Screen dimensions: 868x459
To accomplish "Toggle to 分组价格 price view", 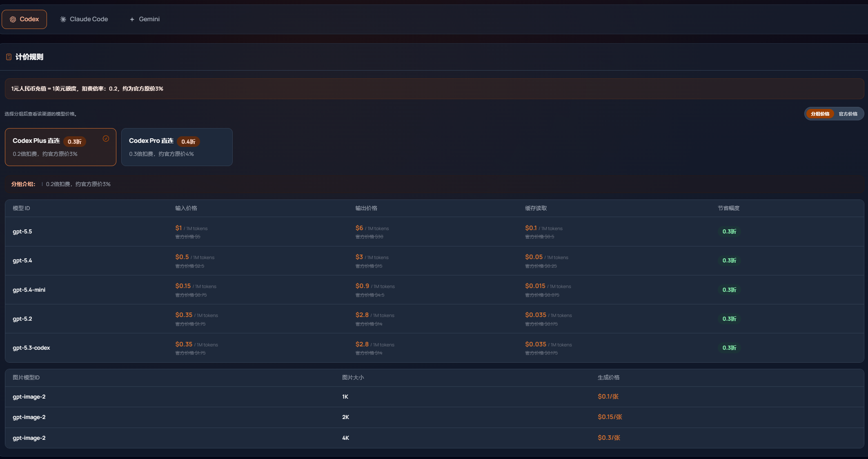I will (820, 114).
